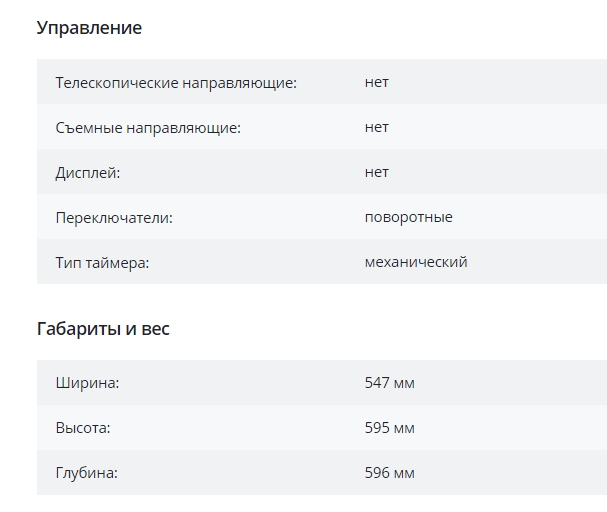Click the Ширина label

(x=88, y=383)
